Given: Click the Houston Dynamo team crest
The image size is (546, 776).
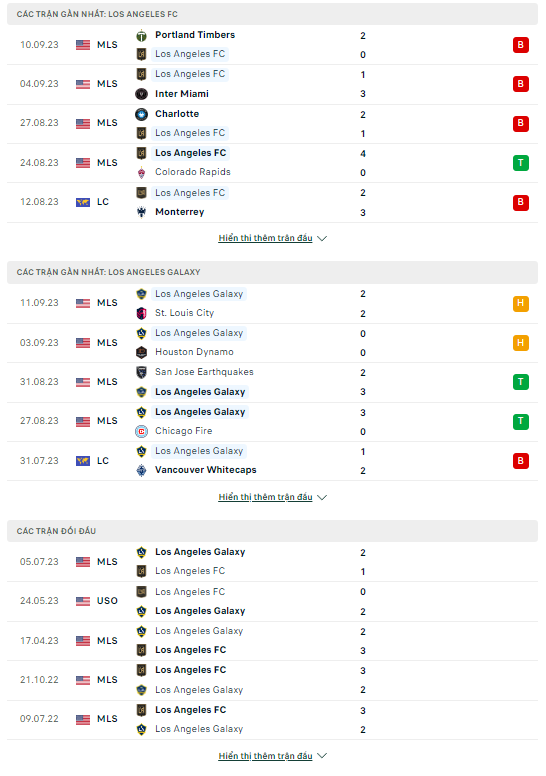Looking at the screenshot, I should (142, 352).
